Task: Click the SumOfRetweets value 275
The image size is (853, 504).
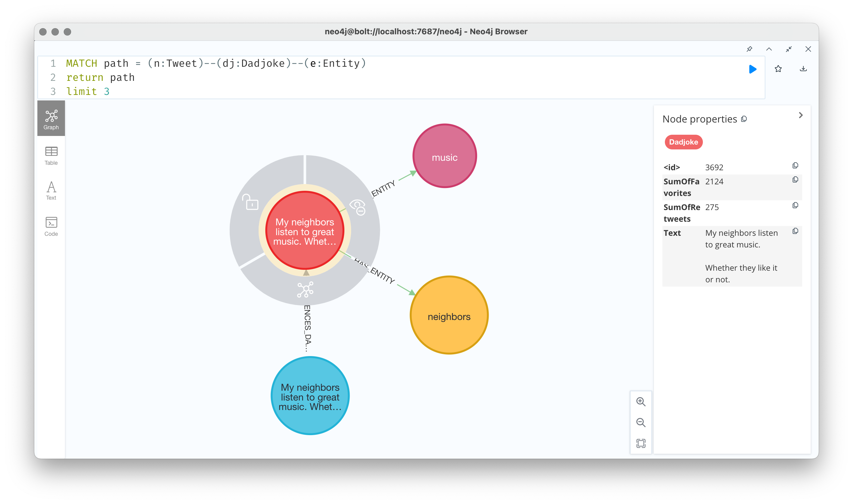Action: pyautogui.click(x=712, y=207)
